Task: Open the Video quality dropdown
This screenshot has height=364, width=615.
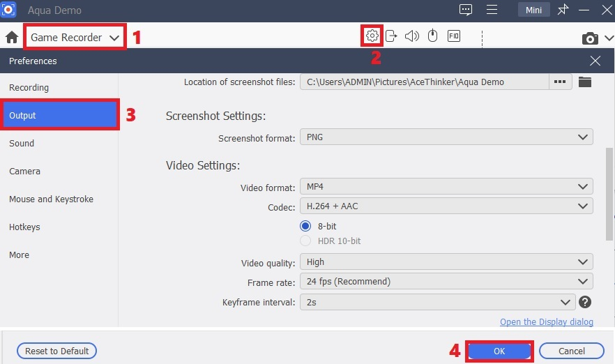Action: [x=446, y=262]
